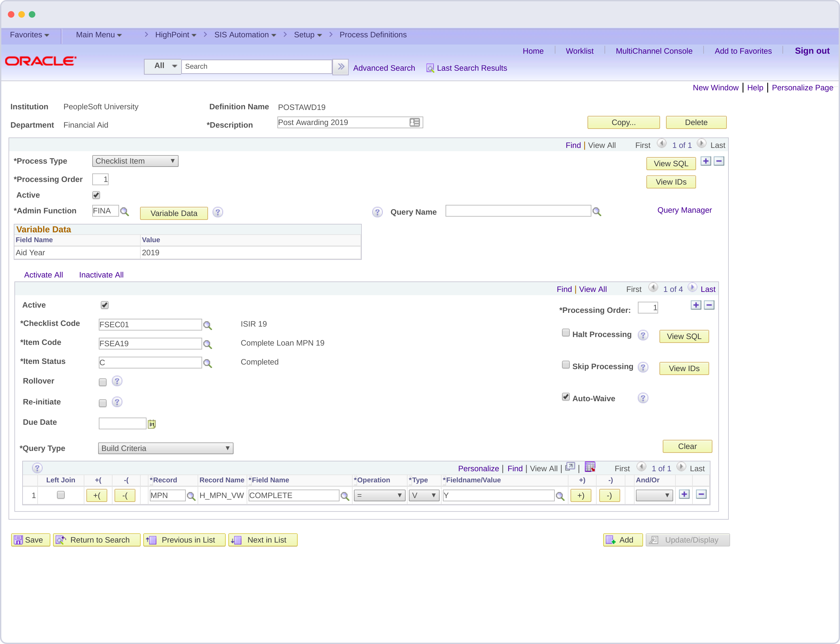Image resolution: width=840 pixels, height=644 pixels.
Task: Check Left Join box in criteria row 1
Action: (x=61, y=495)
